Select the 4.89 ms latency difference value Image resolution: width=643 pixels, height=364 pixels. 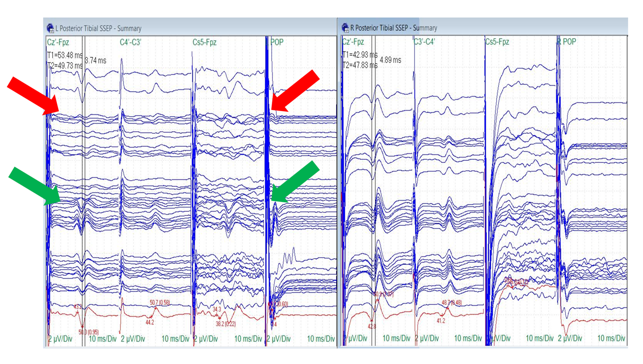coord(390,60)
